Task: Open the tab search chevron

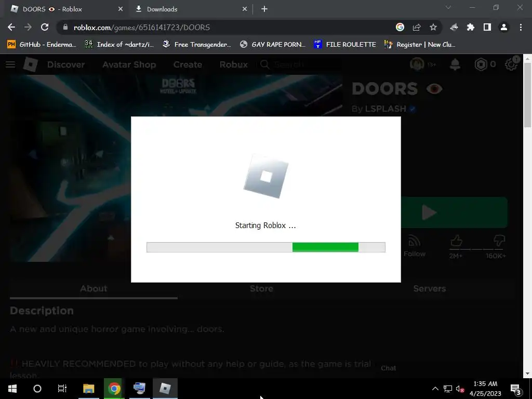Action: click(x=448, y=7)
